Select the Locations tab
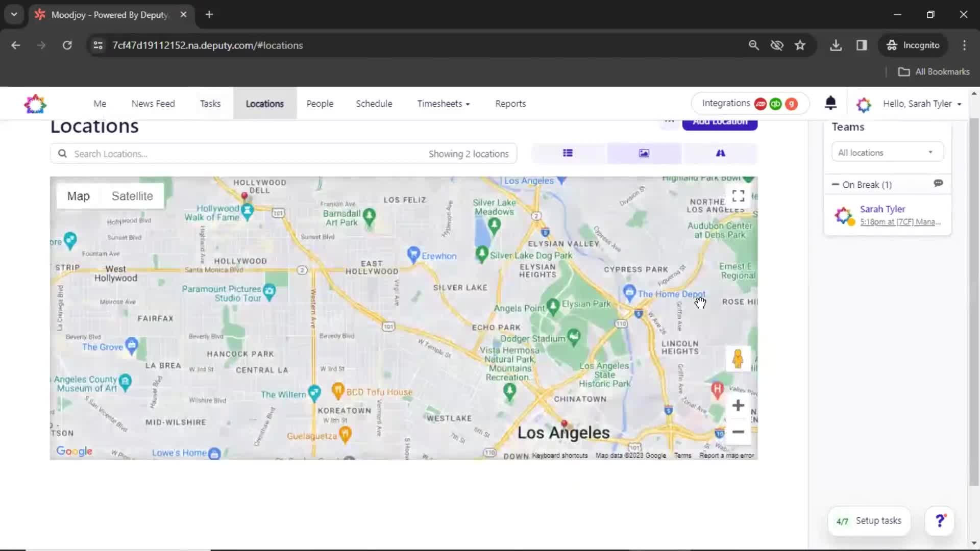This screenshot has height=551, width=980. (264, 104)
